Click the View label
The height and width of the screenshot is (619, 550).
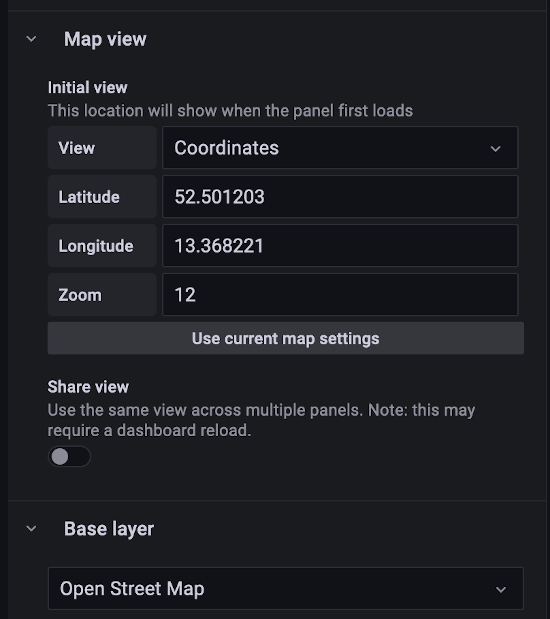click(x=77, y=148)
